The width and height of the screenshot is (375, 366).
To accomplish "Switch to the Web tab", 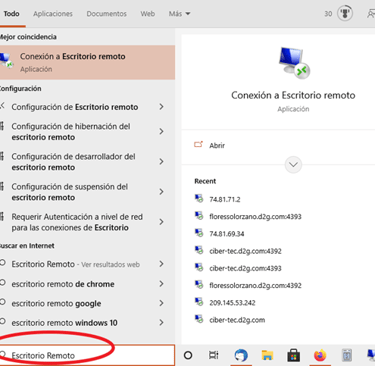I will (x=147, y=14).
